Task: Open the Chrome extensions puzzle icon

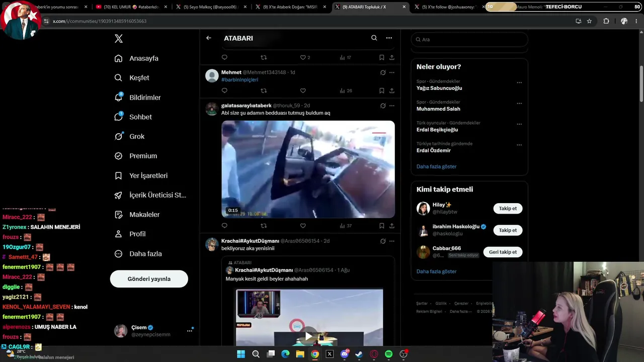Action: pyautogui.click(x=606, y=21)
